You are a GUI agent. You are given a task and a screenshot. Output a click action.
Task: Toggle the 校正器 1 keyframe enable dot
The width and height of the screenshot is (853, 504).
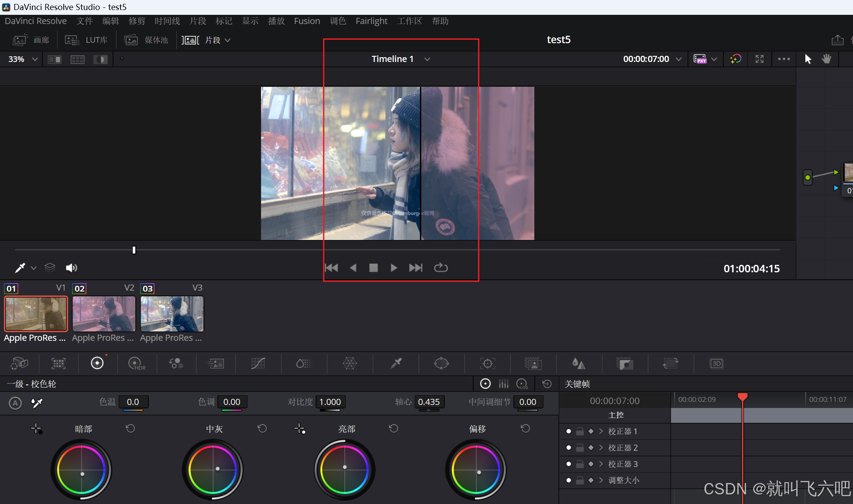568,431
